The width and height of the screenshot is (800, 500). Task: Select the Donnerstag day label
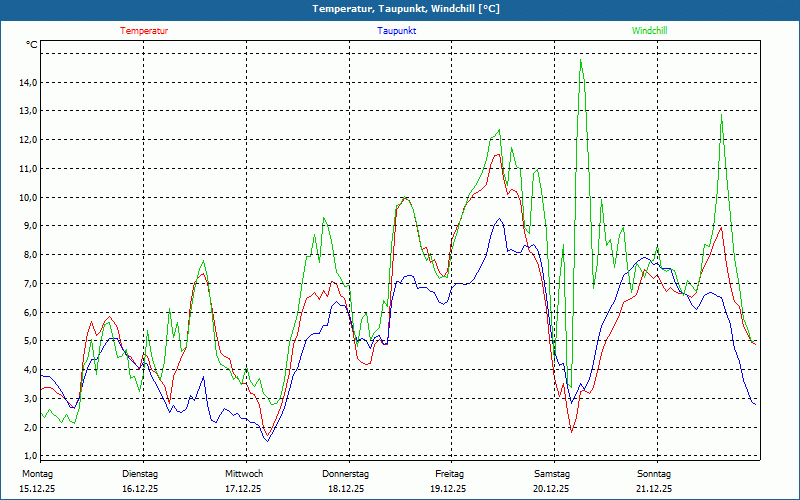(x=346, y=474)
